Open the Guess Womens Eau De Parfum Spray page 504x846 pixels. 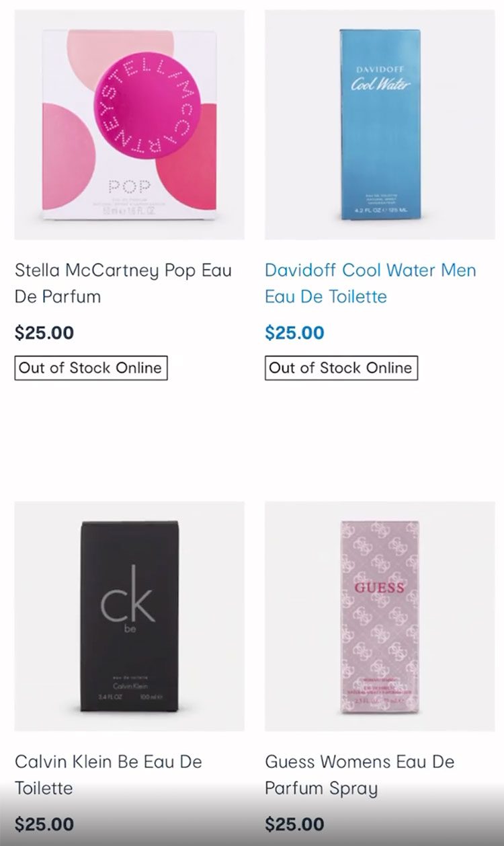[360, 775]
